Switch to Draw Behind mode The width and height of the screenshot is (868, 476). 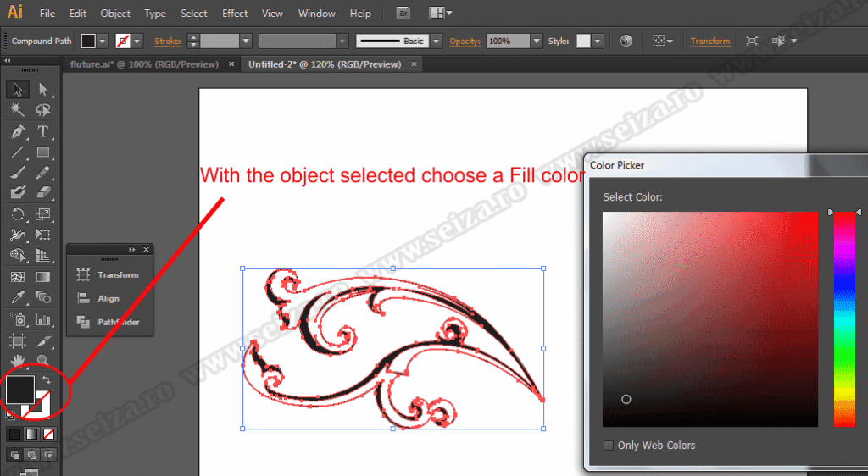pos(32,455)
